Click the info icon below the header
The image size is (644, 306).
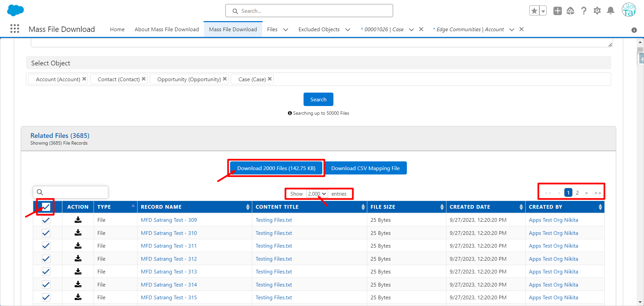(634, 30)
